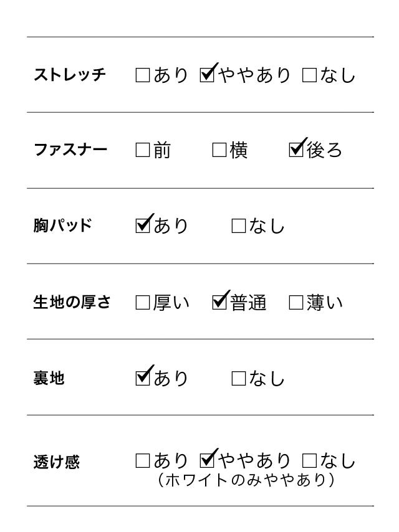Uncheck the ストレッチ ややあり checkbox
Image resolution: width=399 pixels, height=532 pixels.
click(208, 75)
